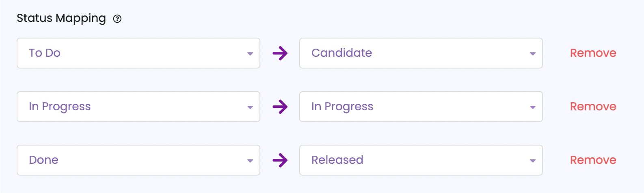Click the caret arrow in the To Do dropdown
The width and height of the screenshot is (644, 193).
coord(250,54)
